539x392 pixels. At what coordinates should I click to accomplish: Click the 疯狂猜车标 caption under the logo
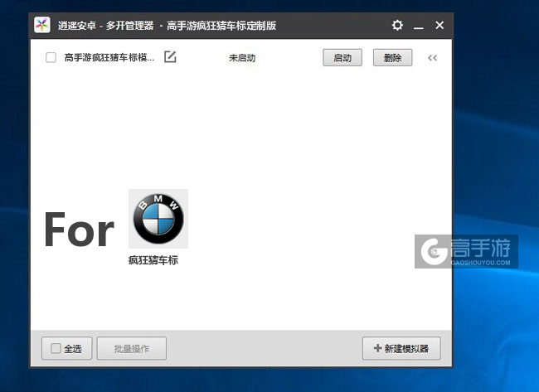point(153,260)
